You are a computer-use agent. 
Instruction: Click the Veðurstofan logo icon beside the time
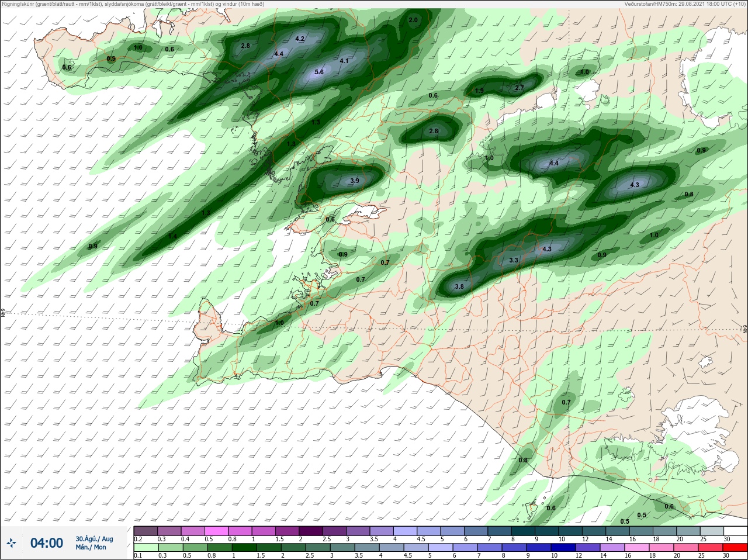click(12, 543)
